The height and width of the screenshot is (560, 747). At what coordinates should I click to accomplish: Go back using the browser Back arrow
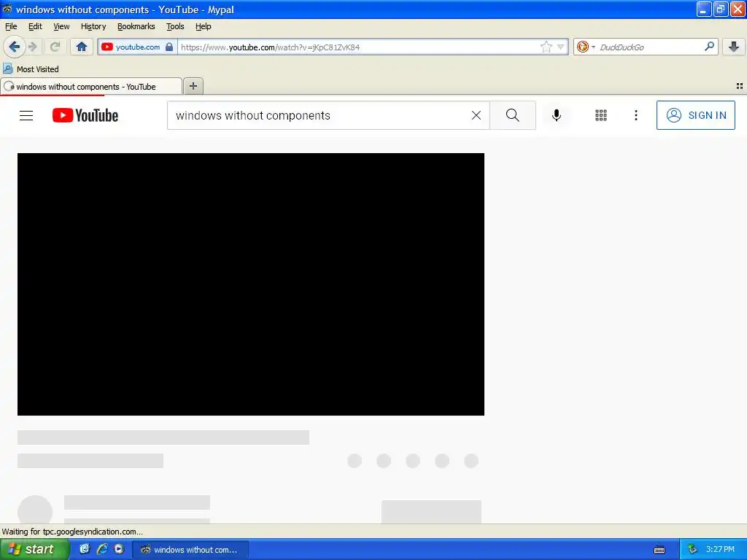click(15, 47)
